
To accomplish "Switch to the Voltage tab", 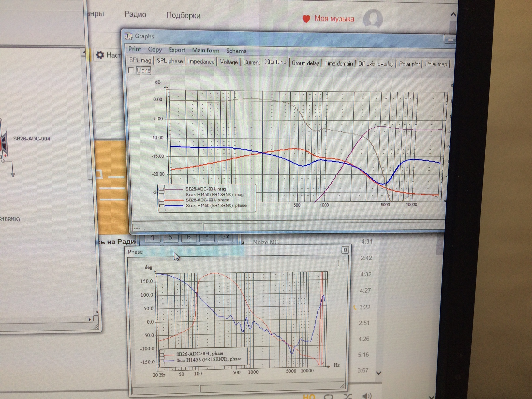I will (229, 62).
